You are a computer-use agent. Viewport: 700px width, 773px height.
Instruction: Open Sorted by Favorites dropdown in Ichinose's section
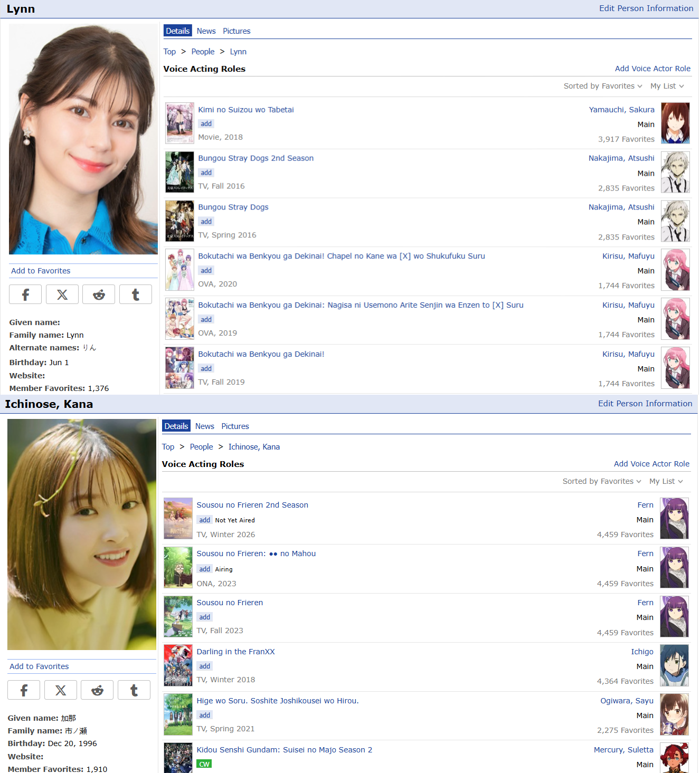click(602, 481)
